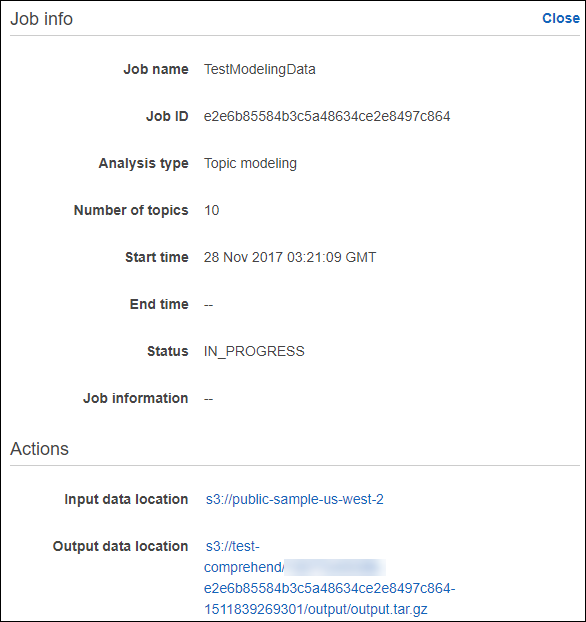Open the s3://public-sample-us-west-2 input link
586x622 pixels.
click(294, 499)
